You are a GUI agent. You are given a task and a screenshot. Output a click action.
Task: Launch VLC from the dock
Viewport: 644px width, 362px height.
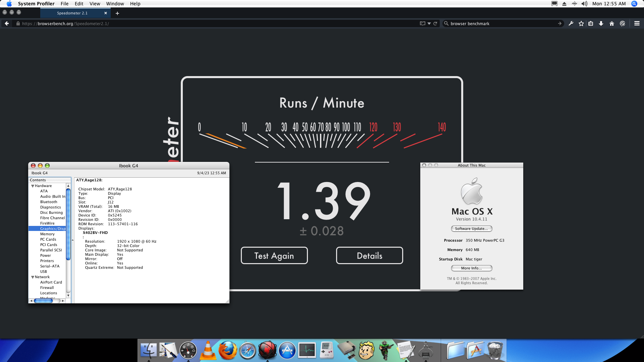click(208, 350)
